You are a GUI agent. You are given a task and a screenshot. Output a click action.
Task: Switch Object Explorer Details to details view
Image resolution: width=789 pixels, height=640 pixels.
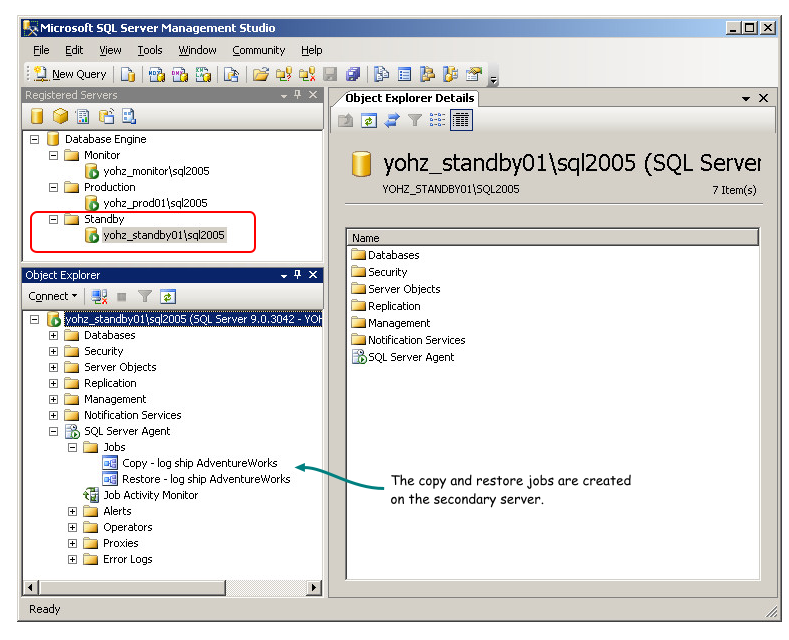coord(461,120)
